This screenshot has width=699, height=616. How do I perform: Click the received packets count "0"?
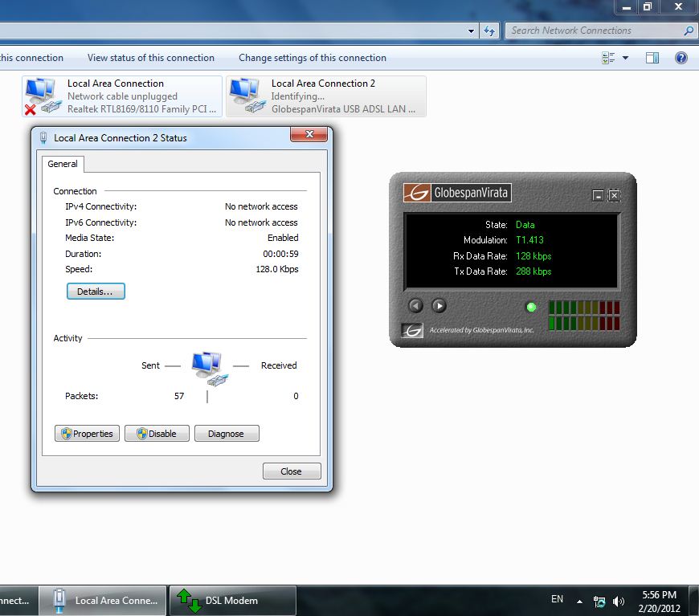pos(296,396)
